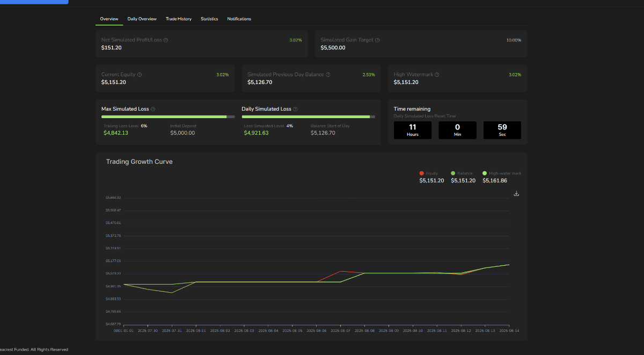Viewport: 644px width, 355px height.
Task: Click info icon next to Max Simulated Loss
Action: coord(153,109)
